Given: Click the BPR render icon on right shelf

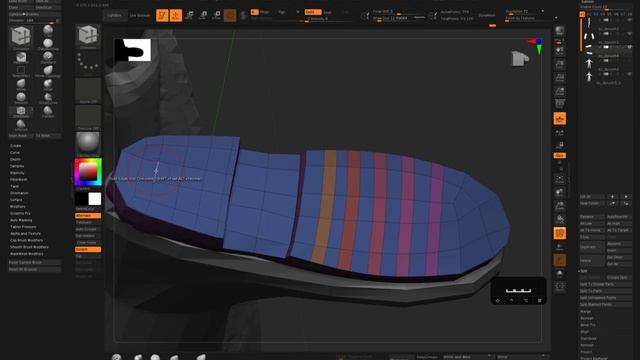Looking at the screenshot, I should click(560, 32).
